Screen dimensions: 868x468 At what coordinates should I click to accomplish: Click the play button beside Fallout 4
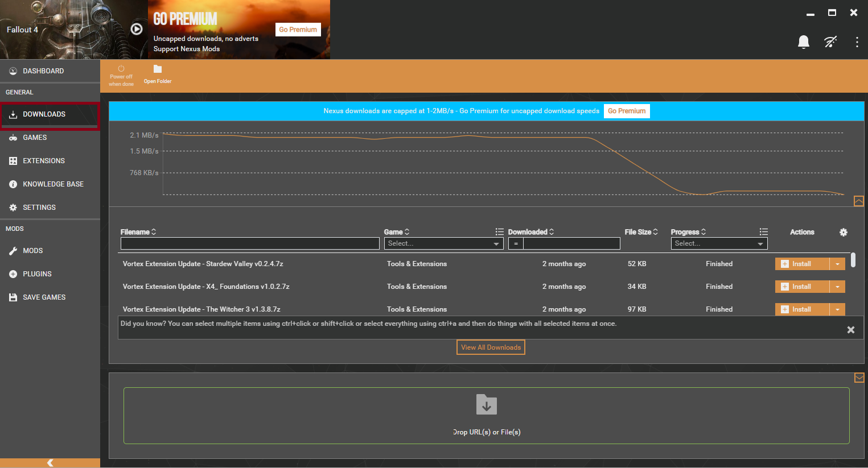[x=137, y=29]
